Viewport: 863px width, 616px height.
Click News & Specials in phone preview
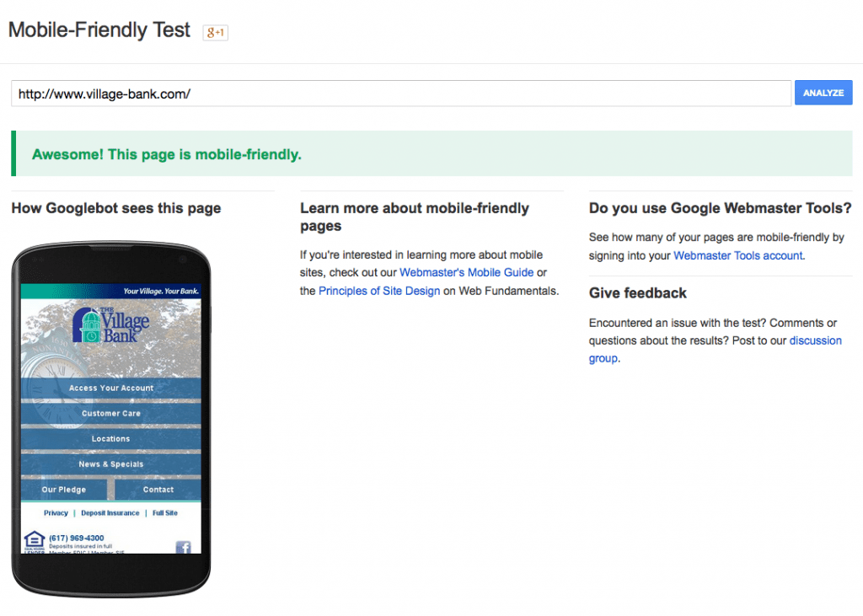[x=110, y=464]
